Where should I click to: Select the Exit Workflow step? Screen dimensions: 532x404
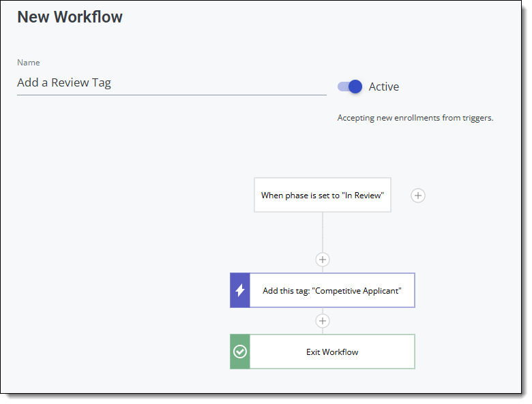pos(332,352)
